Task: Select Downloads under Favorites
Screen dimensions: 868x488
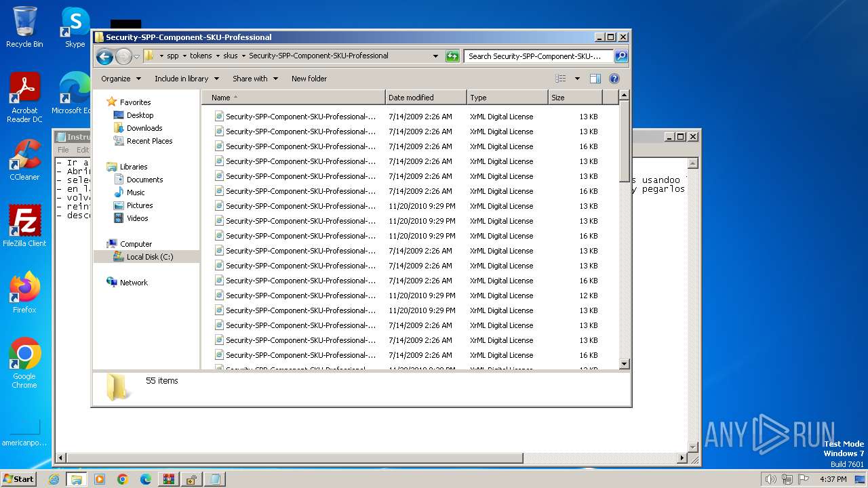Action: click(144, 128)
